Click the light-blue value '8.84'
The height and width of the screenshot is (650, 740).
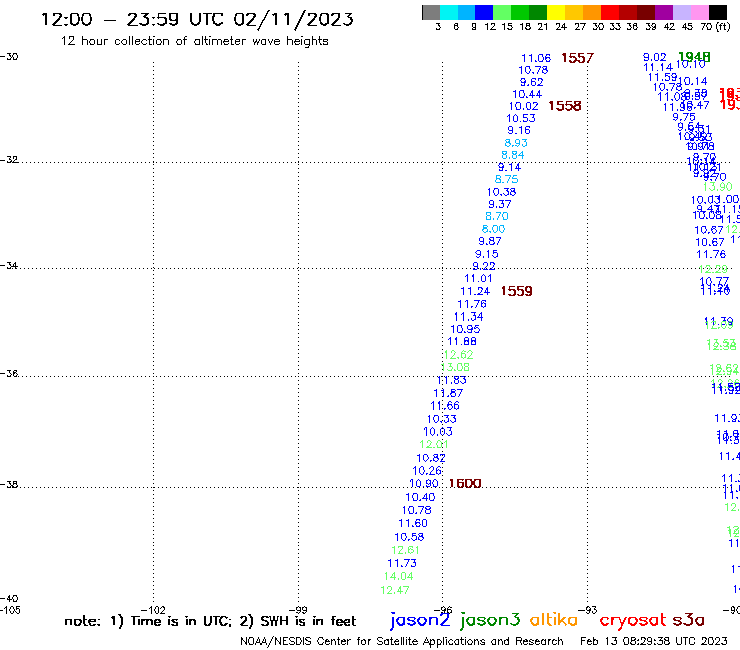[x=513, y=155]
